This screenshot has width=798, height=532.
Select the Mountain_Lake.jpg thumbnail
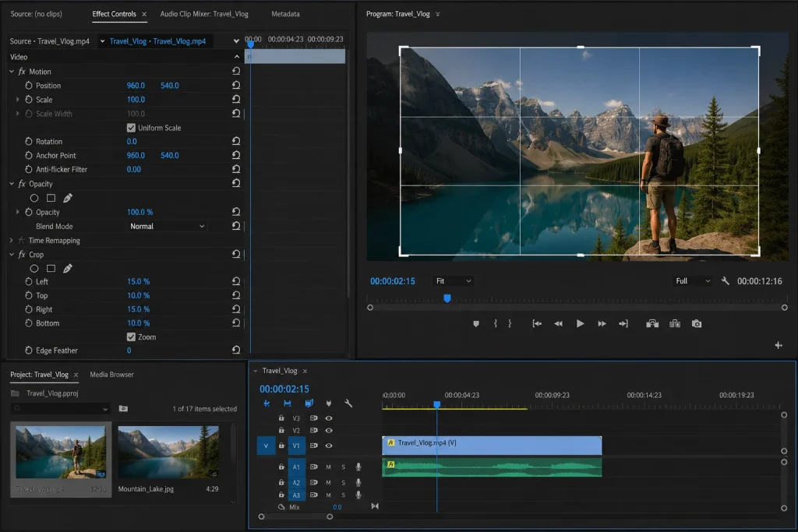(x=168, y=452)
